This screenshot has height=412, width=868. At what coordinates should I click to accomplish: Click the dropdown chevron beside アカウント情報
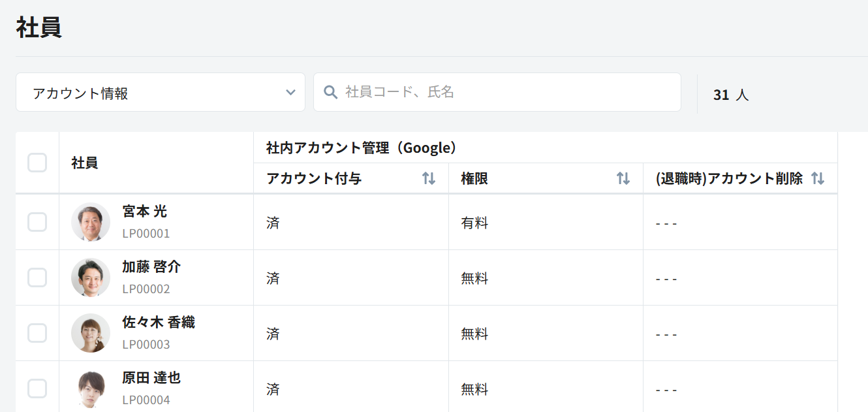pyautogui.click(x=290, y=93)
